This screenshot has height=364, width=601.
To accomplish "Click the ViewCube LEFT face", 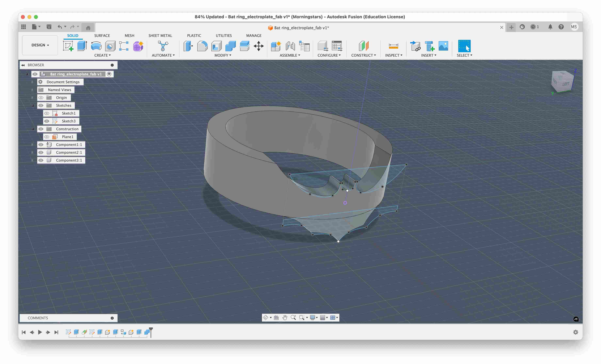I will pyautogui.click(x=566, y=84).
